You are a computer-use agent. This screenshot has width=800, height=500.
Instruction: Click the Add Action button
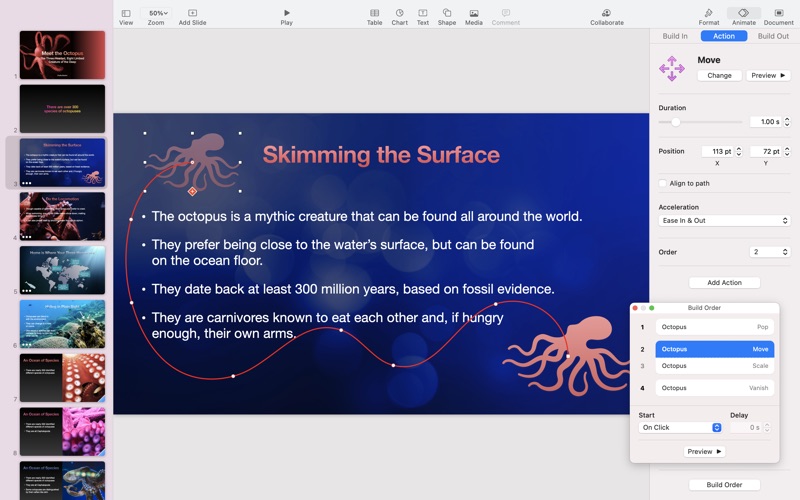(724, 283)
